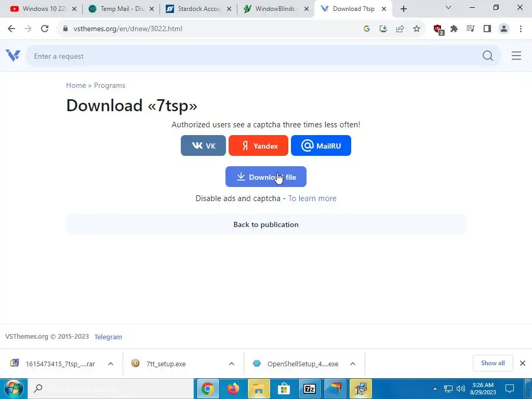Open Firefox from the taskbar

(233, 389)
